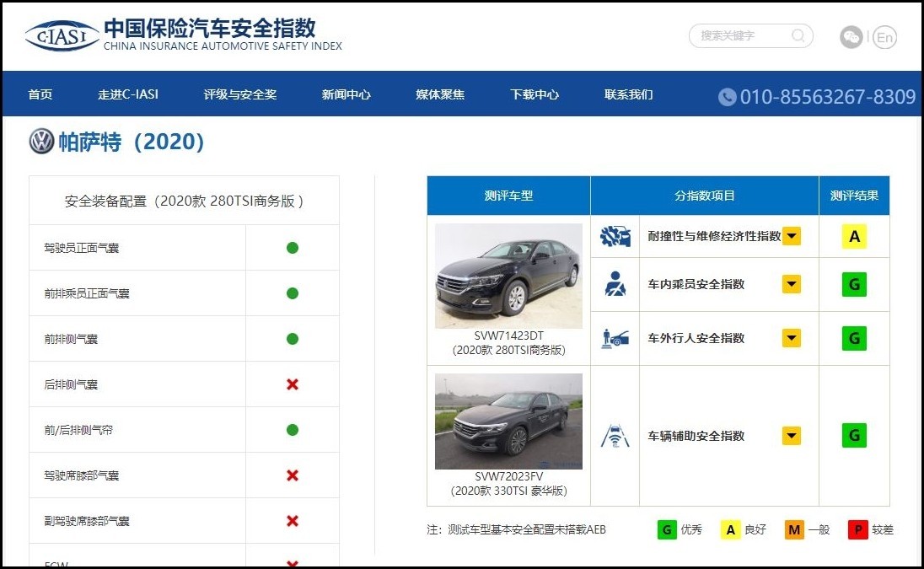
Task: Click the green dot for 驾驶员正面气囊
Action: (292, 247)
